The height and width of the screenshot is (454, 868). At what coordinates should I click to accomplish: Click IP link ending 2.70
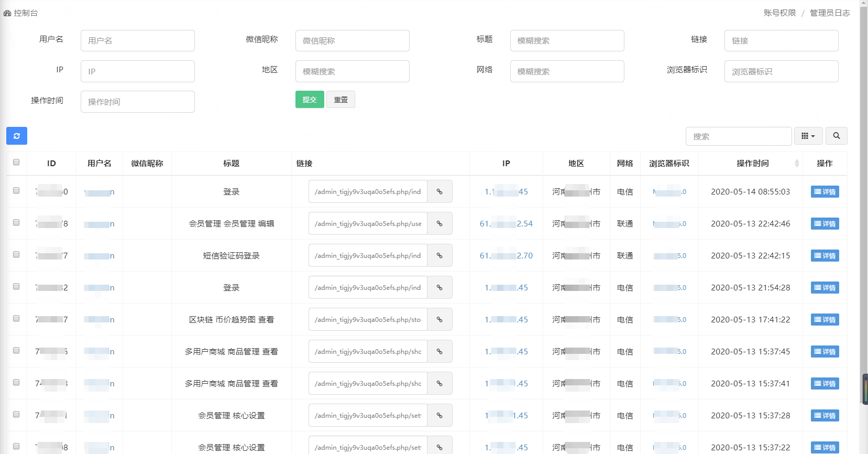tap(506, 256)
